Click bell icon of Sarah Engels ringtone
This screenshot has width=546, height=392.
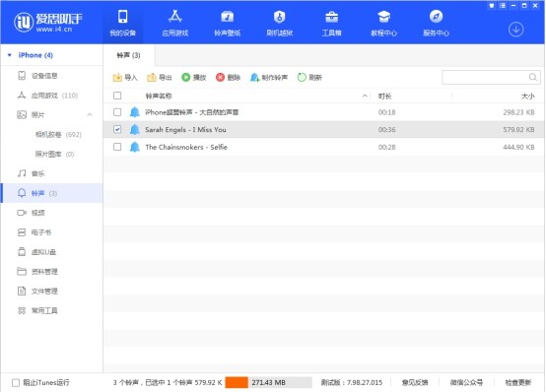coord(135,129)
